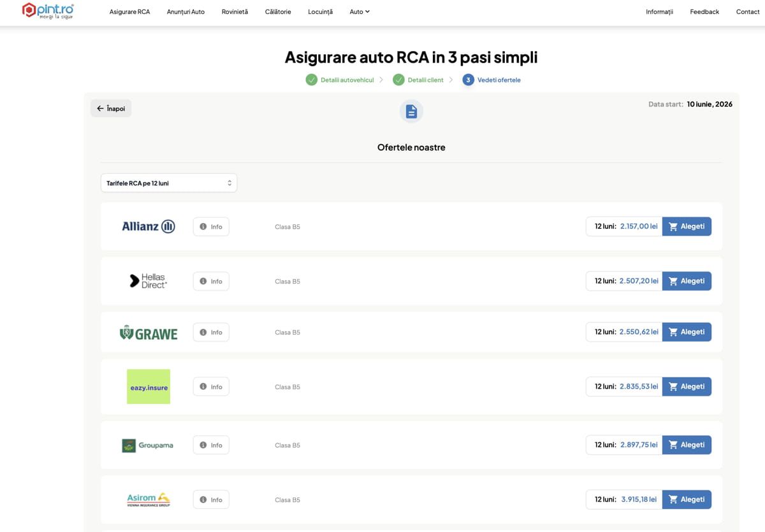Click the Asirom logo

tap(149, 500)
